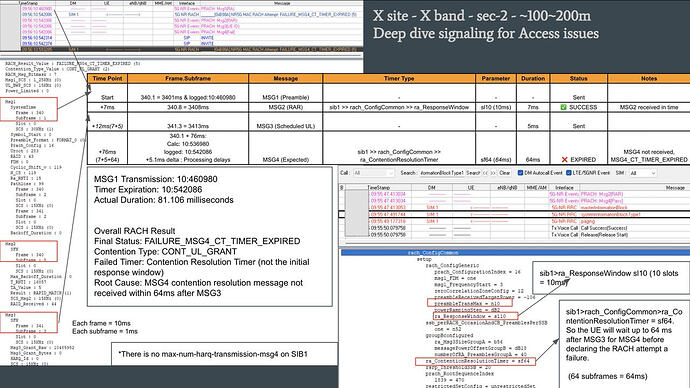This screenshot has width=690, height=388.
Task: Toggle the DM Autocall Event checkbox
Action: [x=521, y=173]
